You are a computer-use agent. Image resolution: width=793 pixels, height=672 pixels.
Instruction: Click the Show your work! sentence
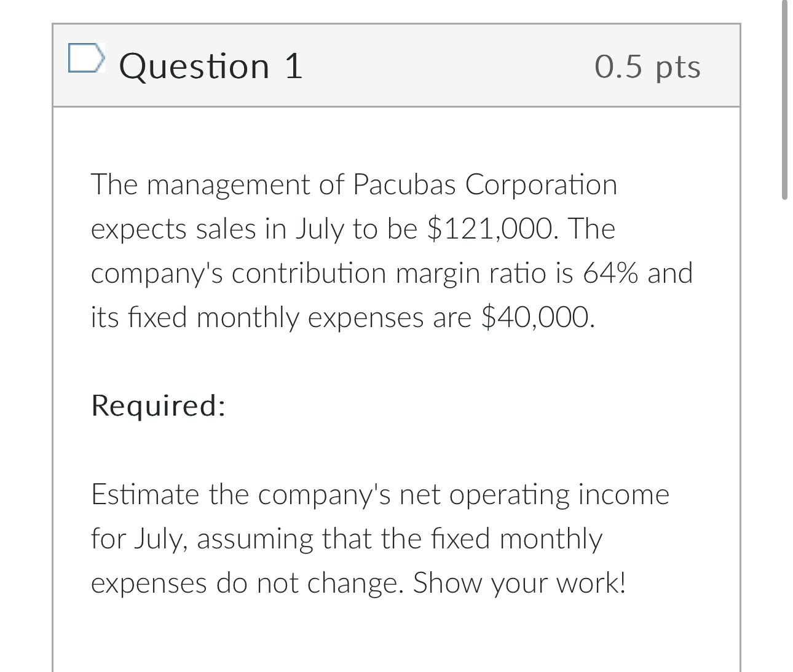pyautogui.click(x=519, y=583)
